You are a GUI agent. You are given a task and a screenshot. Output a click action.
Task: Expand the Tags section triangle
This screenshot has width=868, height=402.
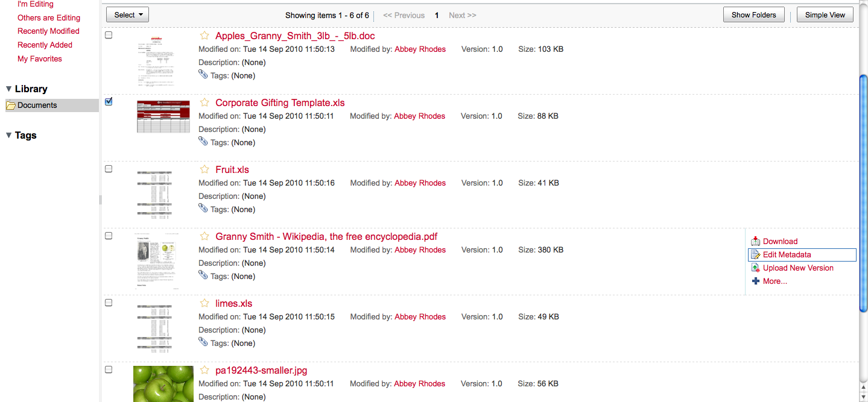click(x=8, y=136)
